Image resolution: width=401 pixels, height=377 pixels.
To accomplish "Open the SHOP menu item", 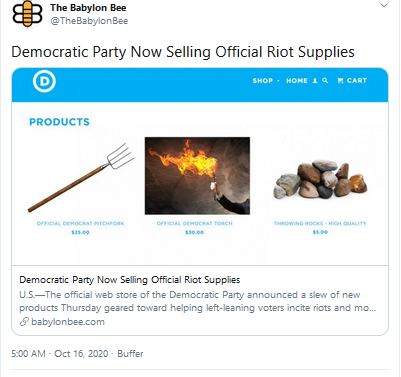I will click(263, 81).
